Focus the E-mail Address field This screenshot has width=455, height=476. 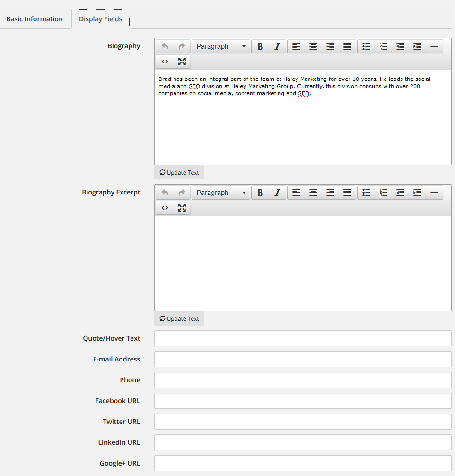pyautogui.click(x=303, y=359)
